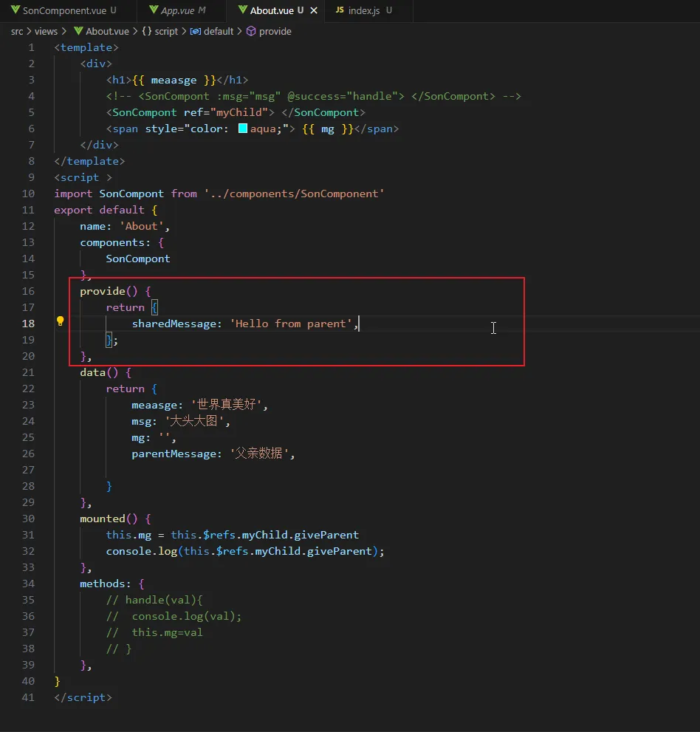Click the lightbulb quick-fix icon on line 18
The image size is (700, 732).
pos(61,321)
